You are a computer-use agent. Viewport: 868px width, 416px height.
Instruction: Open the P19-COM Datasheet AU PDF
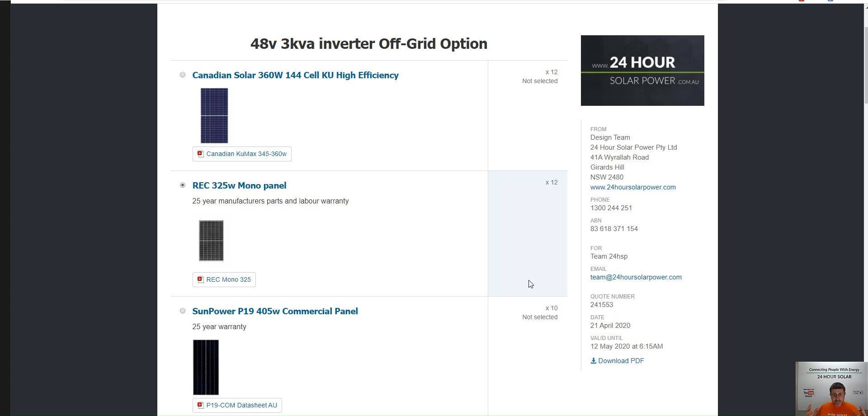pyautogui.click(x=237, y=405)
